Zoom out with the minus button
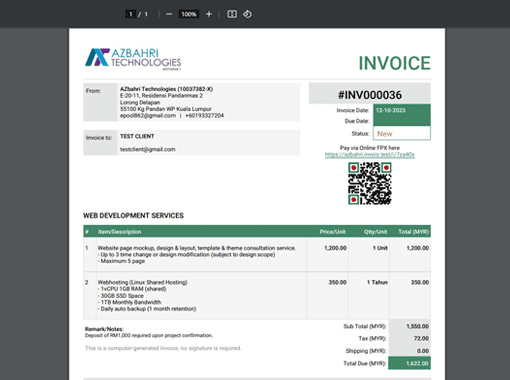The height and width of the screenshot is (380, 510). [169, 14]
